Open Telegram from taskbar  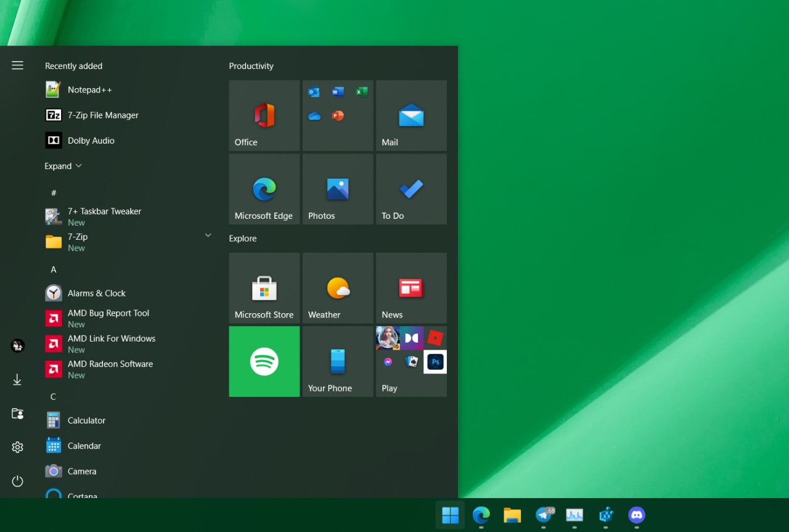[544, 515]
